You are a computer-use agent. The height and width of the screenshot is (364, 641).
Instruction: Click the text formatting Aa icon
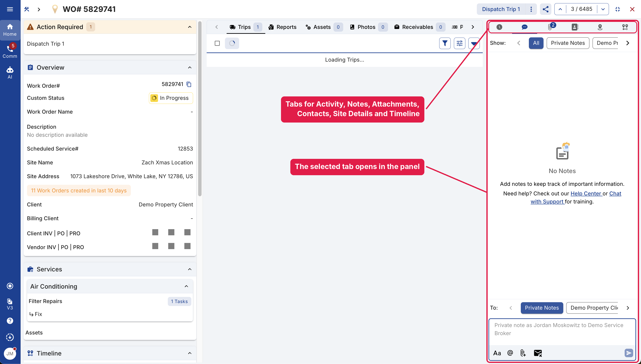tap(497, 353)
